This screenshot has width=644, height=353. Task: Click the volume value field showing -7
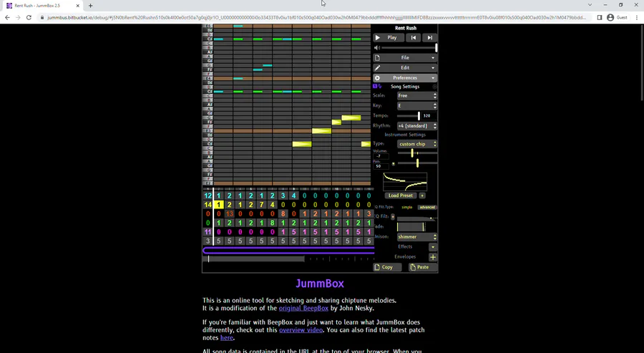(x=381, y=156)
